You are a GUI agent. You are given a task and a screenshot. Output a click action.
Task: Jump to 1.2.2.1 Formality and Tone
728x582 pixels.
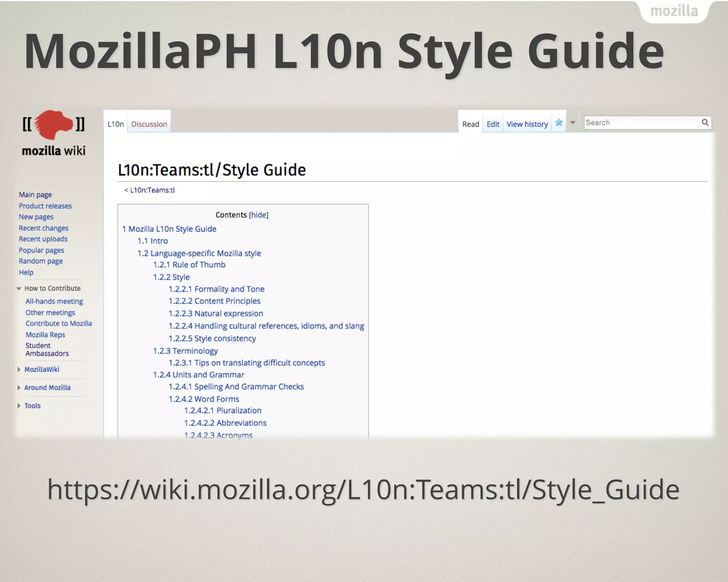[x=216, y=289]
